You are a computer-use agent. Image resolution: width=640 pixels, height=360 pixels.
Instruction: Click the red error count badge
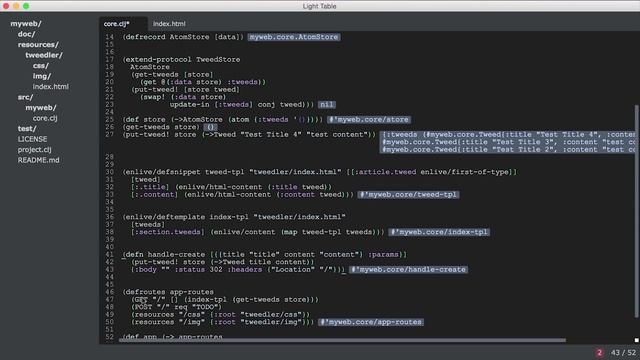(599, 353)
